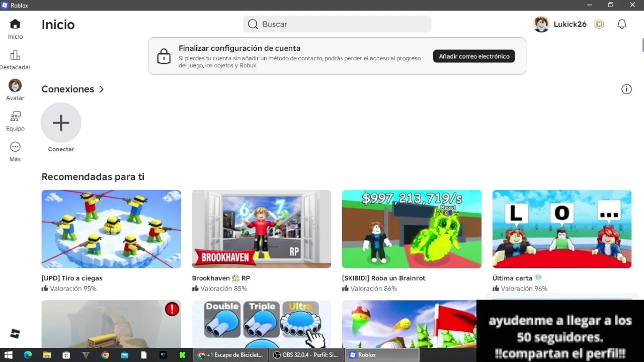Open [SKIBIDI] Roba un Brainrot title
The width and height of the screenshot is (644, 362).
pos(383,278)
